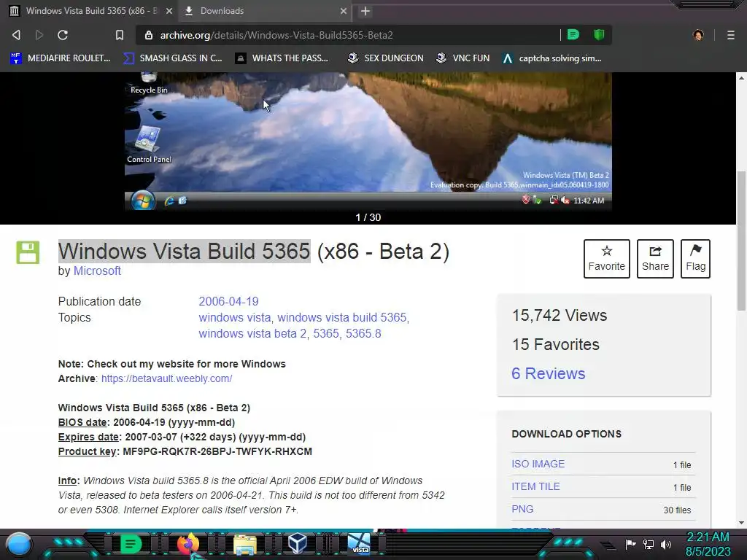Click the 2006-04-19 publication date link
747x560 pixels.
[x=228, y=301]
